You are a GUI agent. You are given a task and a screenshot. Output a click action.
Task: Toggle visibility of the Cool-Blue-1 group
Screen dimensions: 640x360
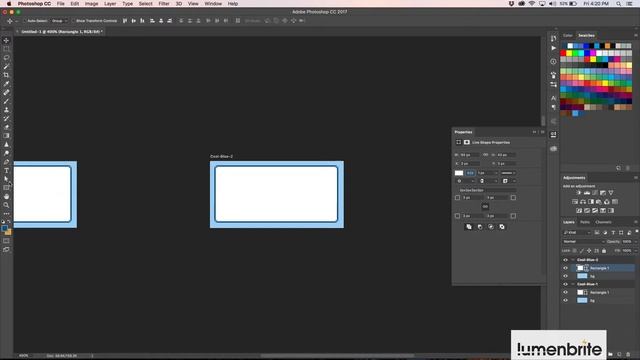[565, 284]
